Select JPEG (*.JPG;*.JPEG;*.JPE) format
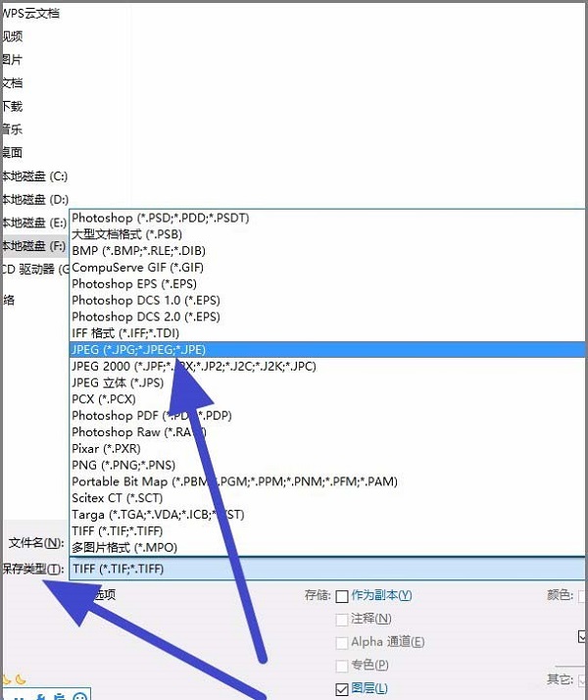Image resolution: width=588 pixels, height=700 pixels. pos(327,350)
